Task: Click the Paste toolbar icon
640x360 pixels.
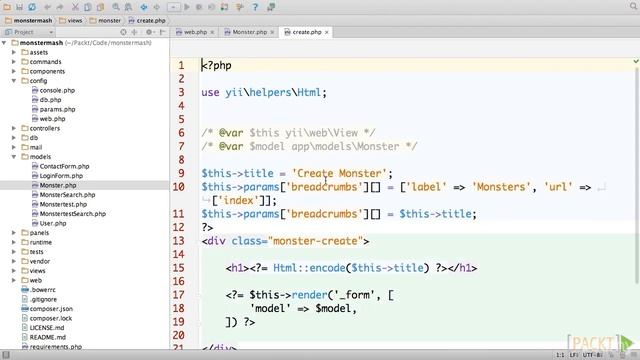Action: 100,7
